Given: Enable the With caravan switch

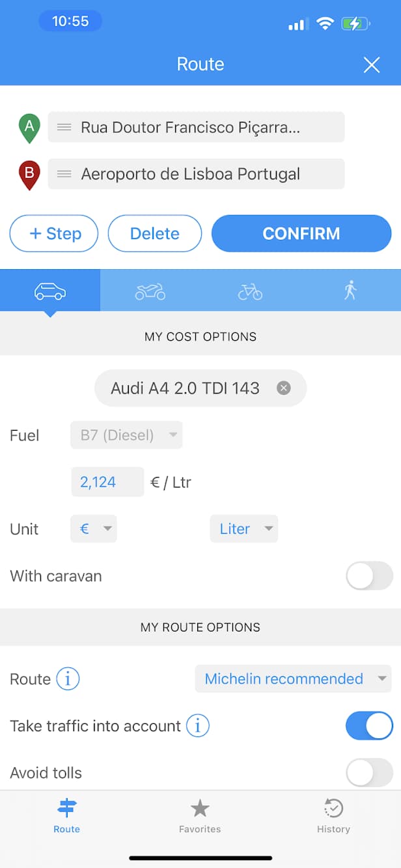Looking at the screenshot, I should (x=369, y=576).
